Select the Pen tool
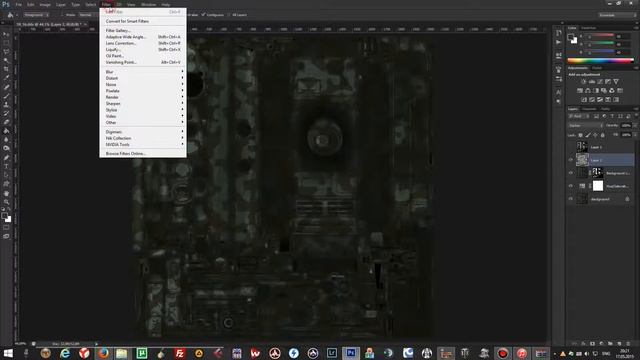640x360 pixels. point(6,158)
